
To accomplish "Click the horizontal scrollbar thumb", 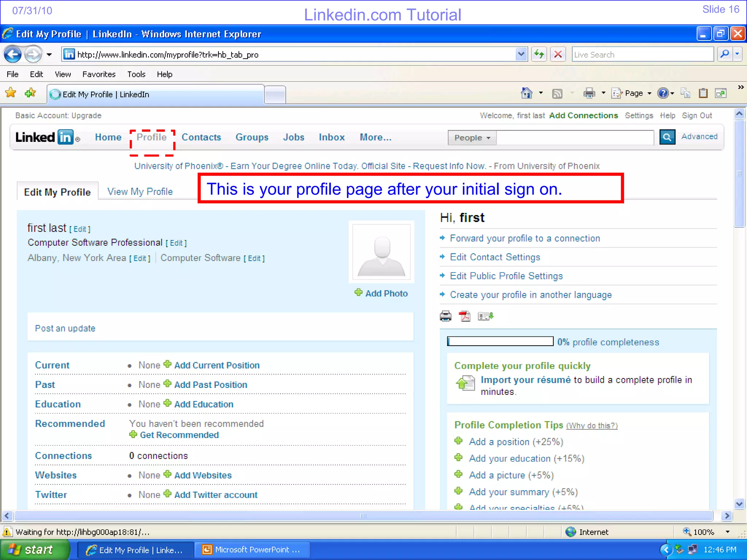I will [x=363, y=516].
